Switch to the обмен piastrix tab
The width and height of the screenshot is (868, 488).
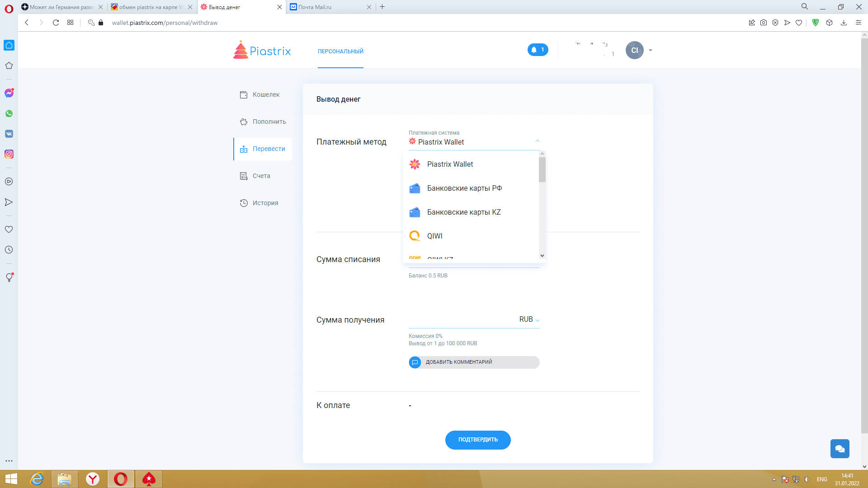(151, 7)
